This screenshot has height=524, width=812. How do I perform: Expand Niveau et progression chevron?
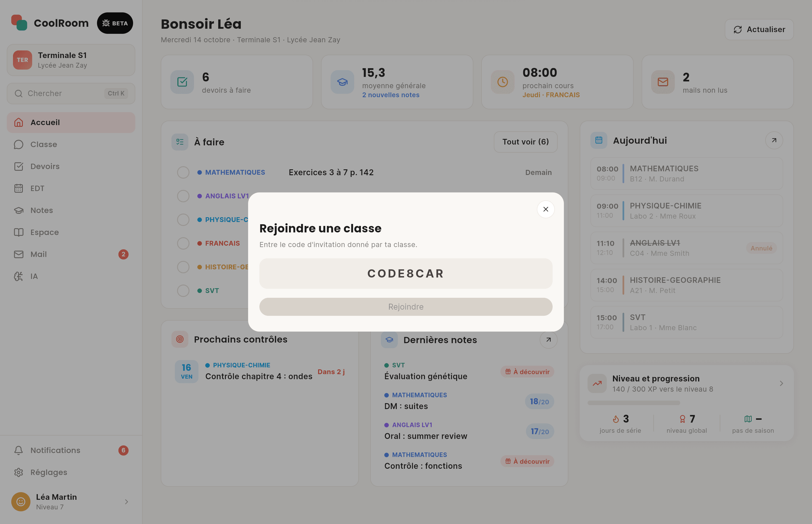tap(781, 383)
